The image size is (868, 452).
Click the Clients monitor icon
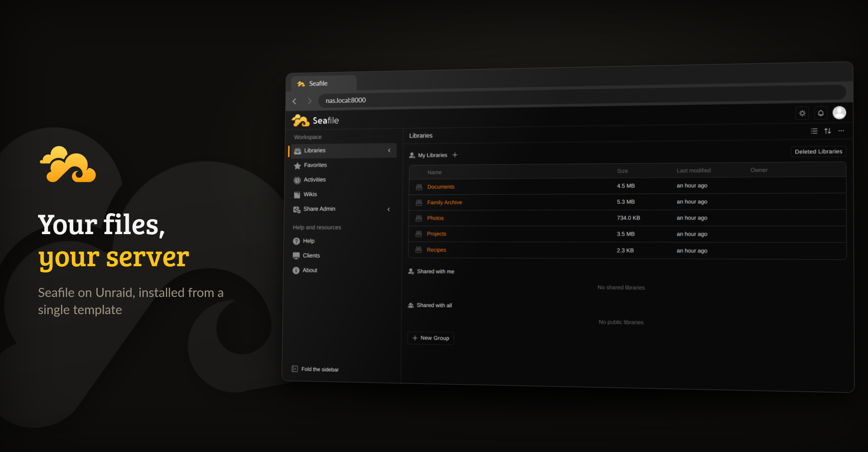(x=296, y=256)
